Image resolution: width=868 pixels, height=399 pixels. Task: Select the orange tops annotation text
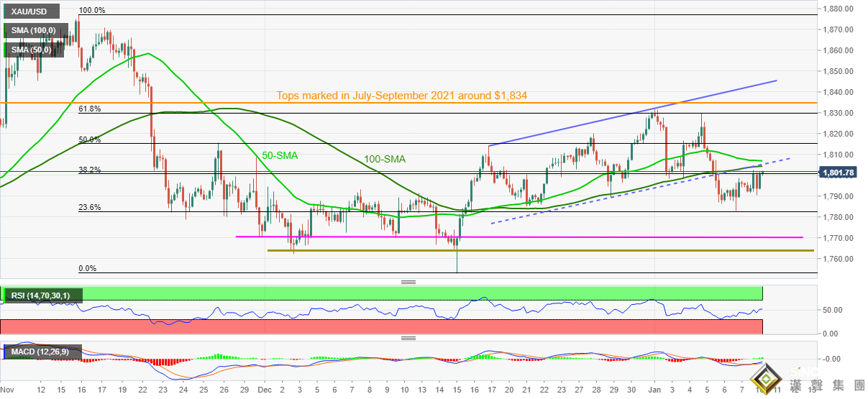coord(403,96)
